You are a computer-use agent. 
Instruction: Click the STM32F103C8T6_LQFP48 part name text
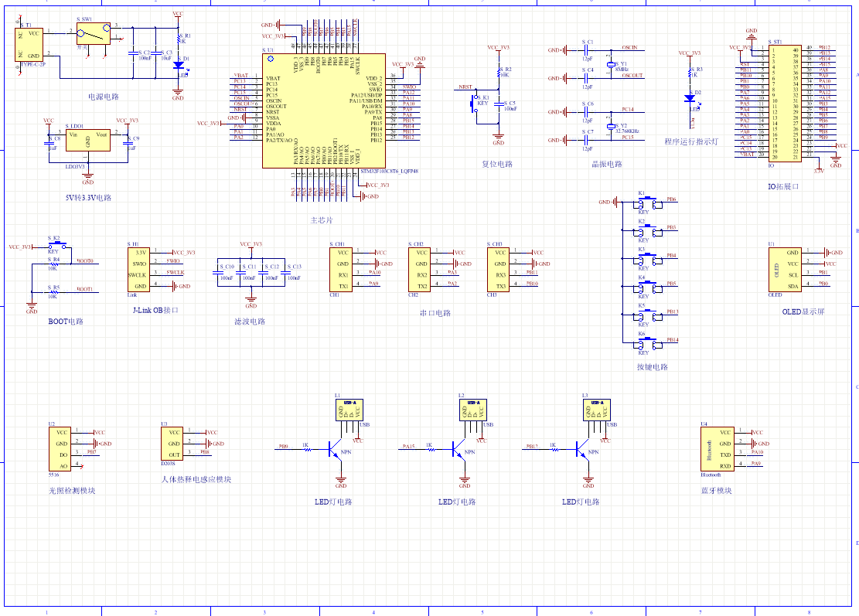390,172
